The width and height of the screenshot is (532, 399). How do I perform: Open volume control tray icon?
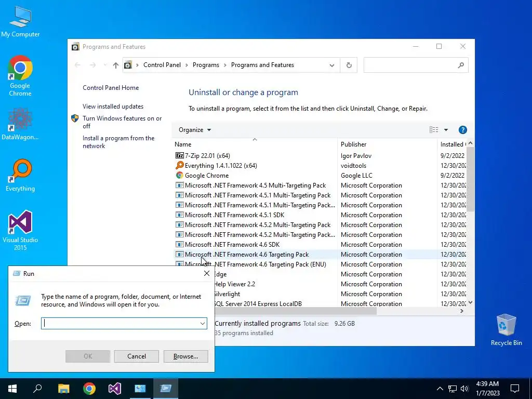464,389
